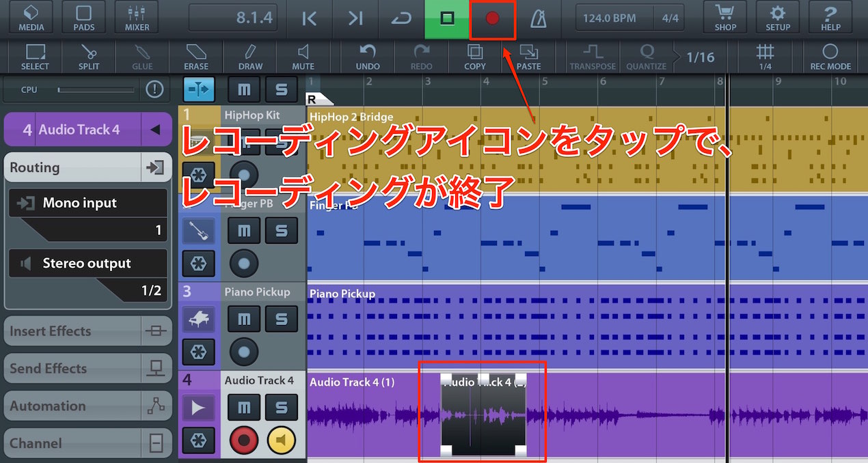Toggle cycle loop playback
This screenshot has width=868, height=463.
click(x=401, y=18)
